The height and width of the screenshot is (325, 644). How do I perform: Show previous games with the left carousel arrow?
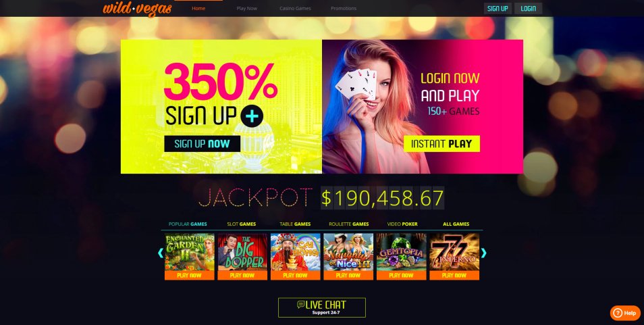[161, 253]
